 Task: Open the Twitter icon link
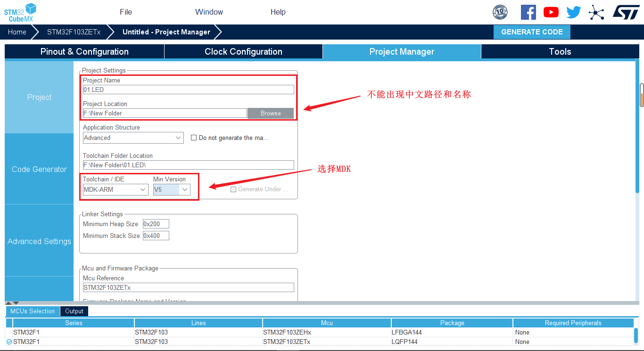pyautogui.click(x=574, y=12)
